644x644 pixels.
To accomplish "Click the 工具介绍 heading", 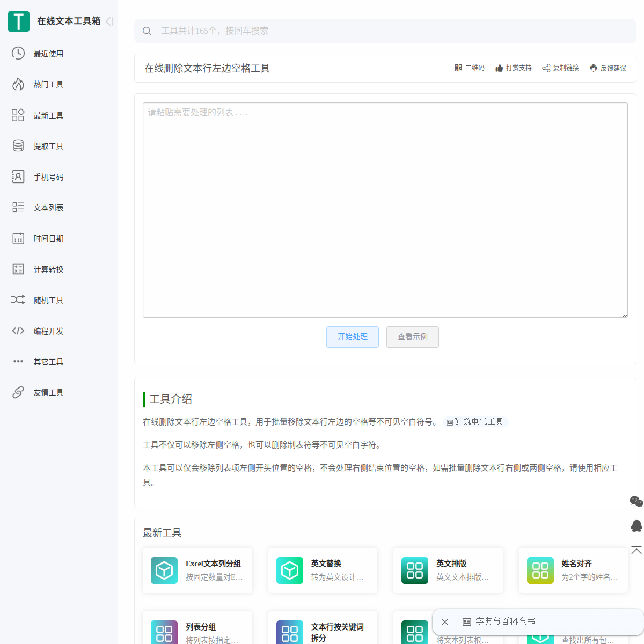I will (171, 399).
